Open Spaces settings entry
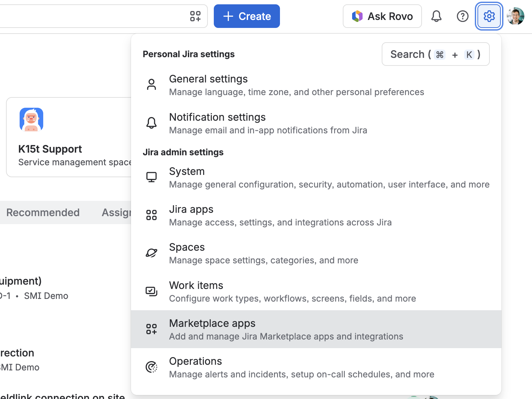This screenshot has height=399, width=532. [x=316, y=253]
